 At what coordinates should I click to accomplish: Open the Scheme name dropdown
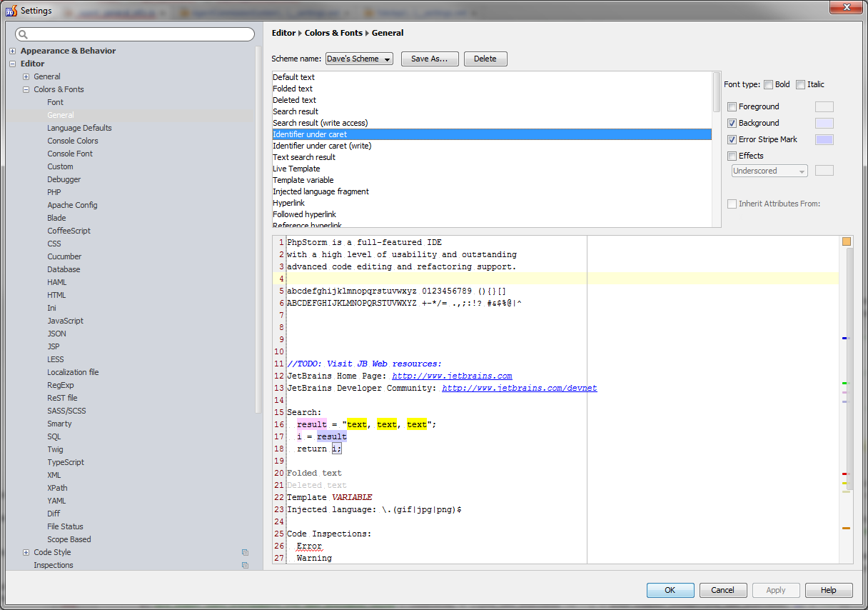[359, 59]
